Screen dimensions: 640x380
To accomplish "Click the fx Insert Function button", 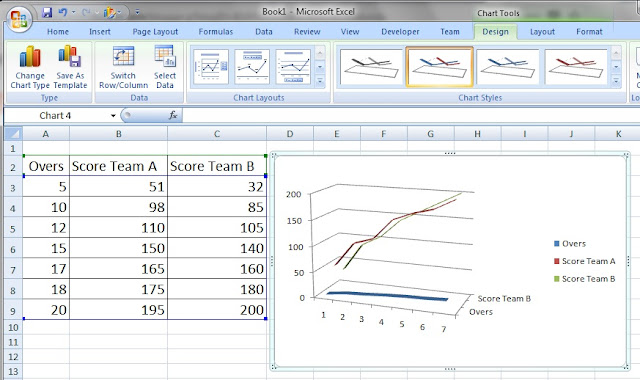I will pos(173,116).
